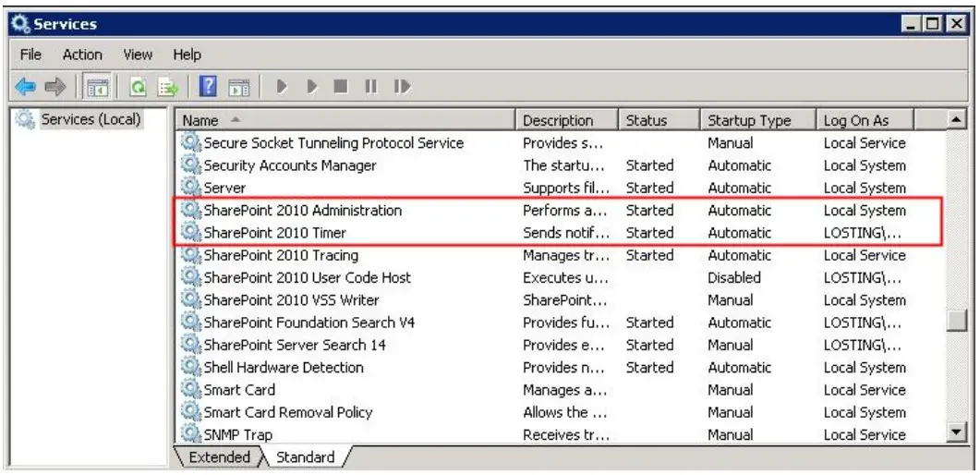The height and width of the screenshot is (475, 980).
Task: Click the gear icon beside Security Accounts Manager
Action: (190, 165)
